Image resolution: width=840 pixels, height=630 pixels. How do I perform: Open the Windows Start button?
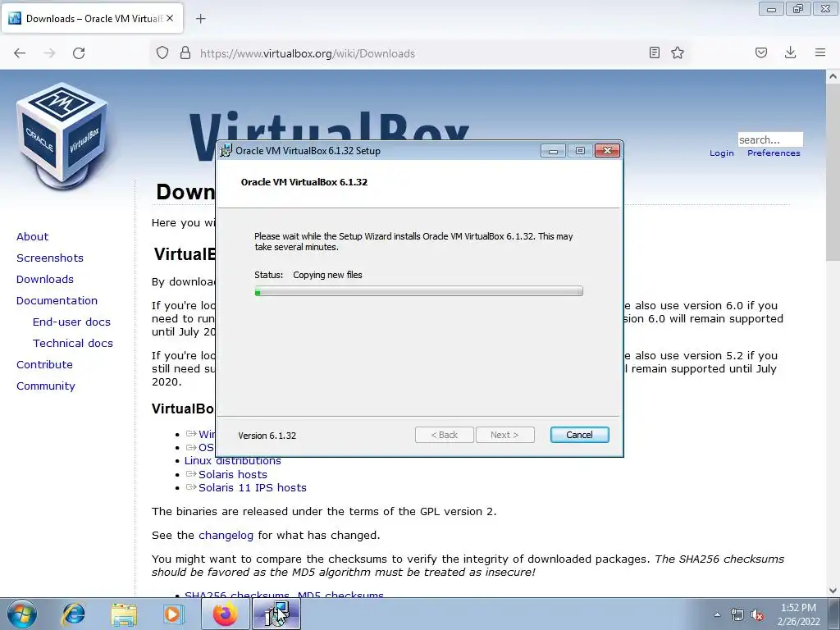(x=22, y=614)
